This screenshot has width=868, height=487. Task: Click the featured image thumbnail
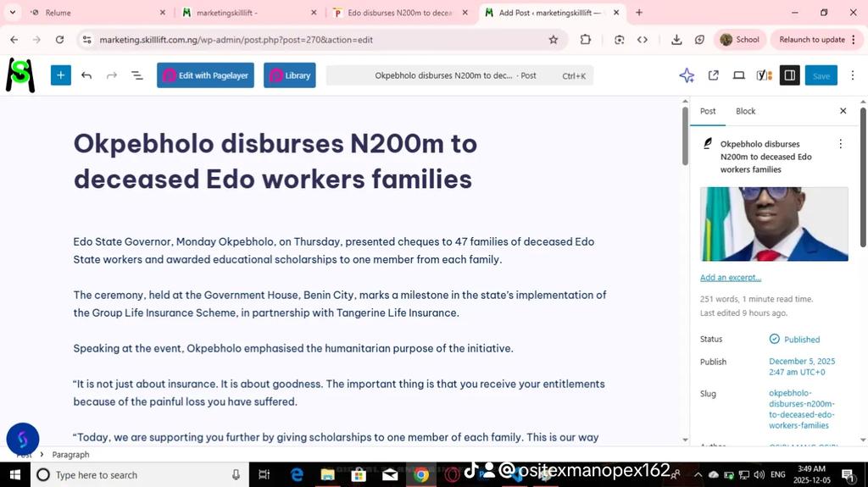(x=774, y=224)
